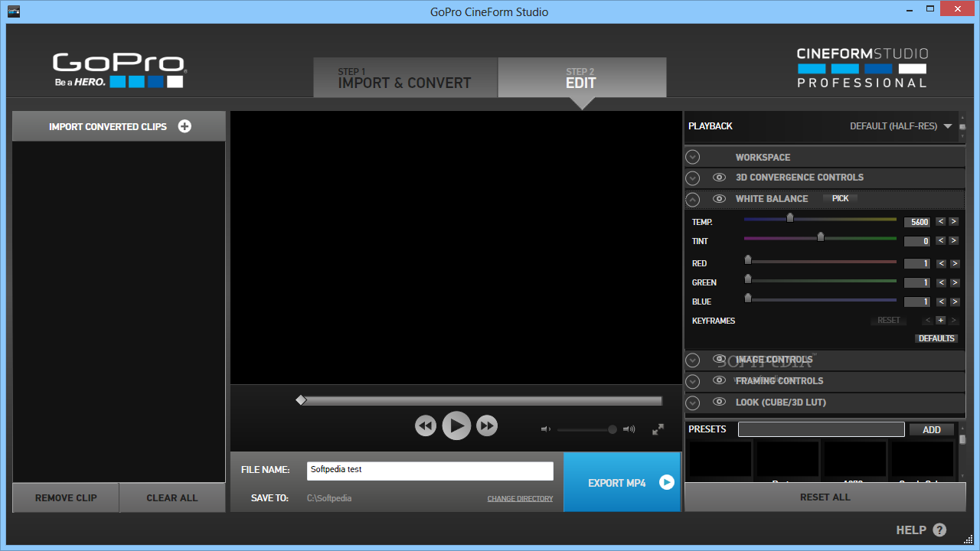Image resolution: width=980 pixels, height=551 pixels.
Task: Click the timeline playhead marker
Action: (301, 400)
